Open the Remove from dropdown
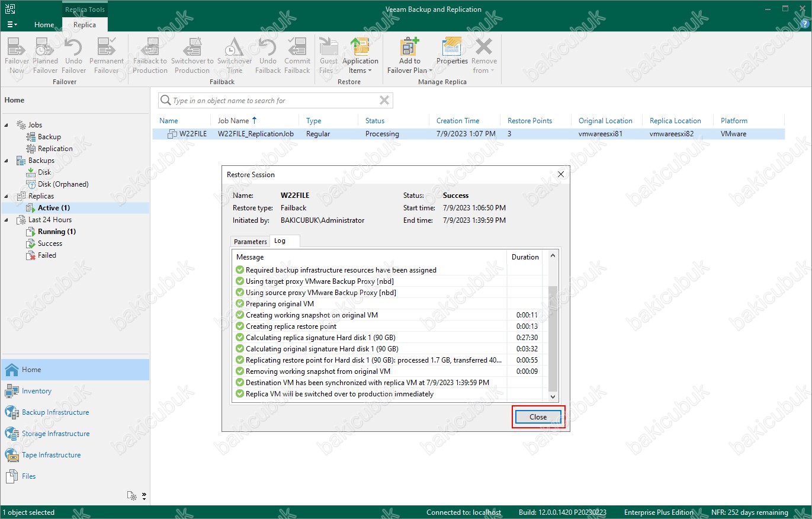Screen dimensions: 812x519 tap(484, 56)
